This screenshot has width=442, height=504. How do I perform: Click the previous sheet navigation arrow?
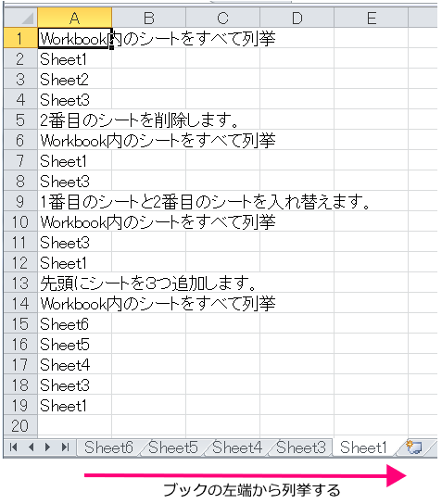(x=32, y=447)
